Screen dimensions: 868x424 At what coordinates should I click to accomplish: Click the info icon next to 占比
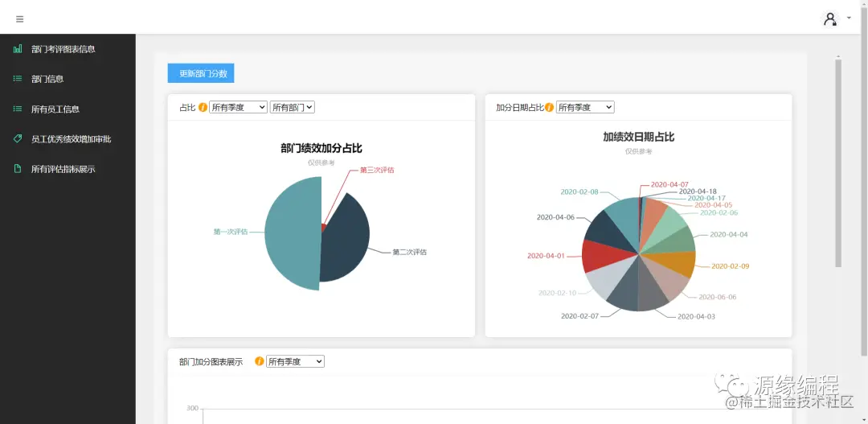click(203, 108)
